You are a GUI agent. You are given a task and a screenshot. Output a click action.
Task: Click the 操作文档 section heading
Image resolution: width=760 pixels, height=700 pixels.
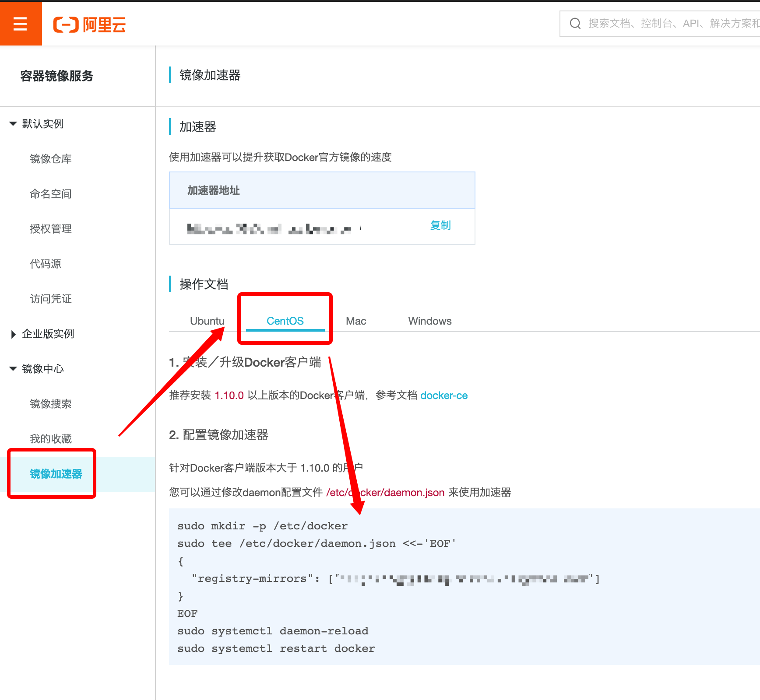(x=204, y=284)
